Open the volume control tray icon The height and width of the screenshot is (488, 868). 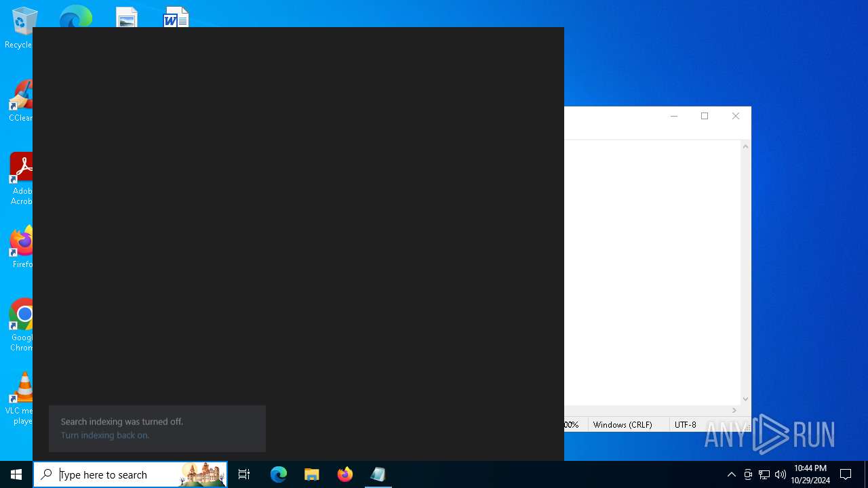coord(781,474)
